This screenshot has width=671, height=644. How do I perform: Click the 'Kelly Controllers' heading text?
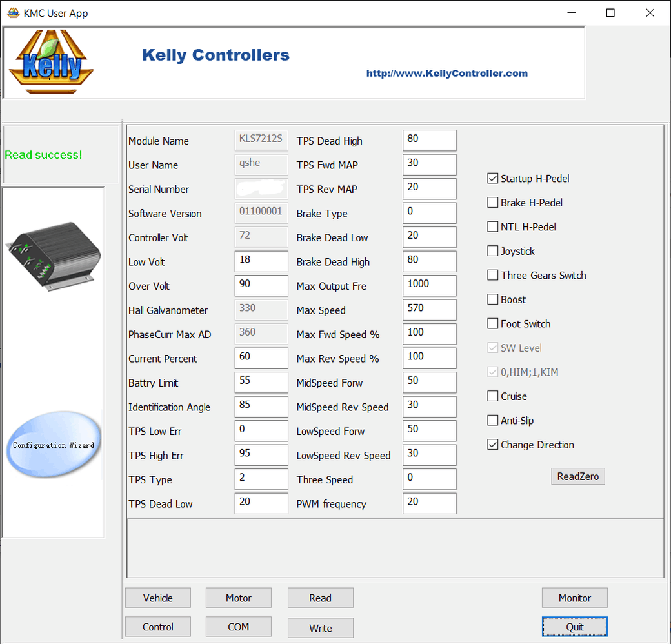point(215,55)
